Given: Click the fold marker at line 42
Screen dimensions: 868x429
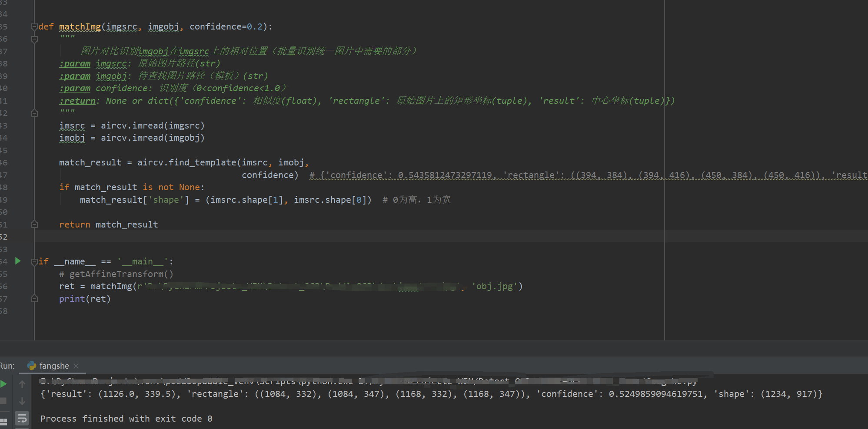Looking at the screenshot, I should click(x=34, y=113).
